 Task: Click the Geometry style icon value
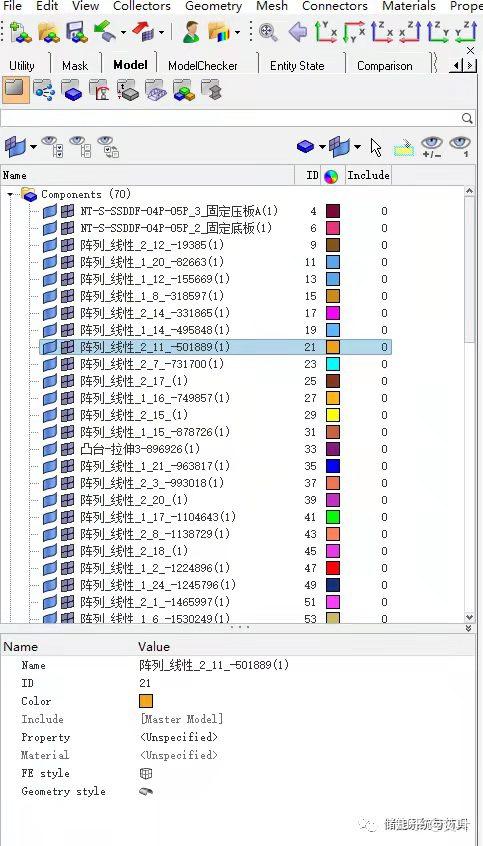point(146,792)
